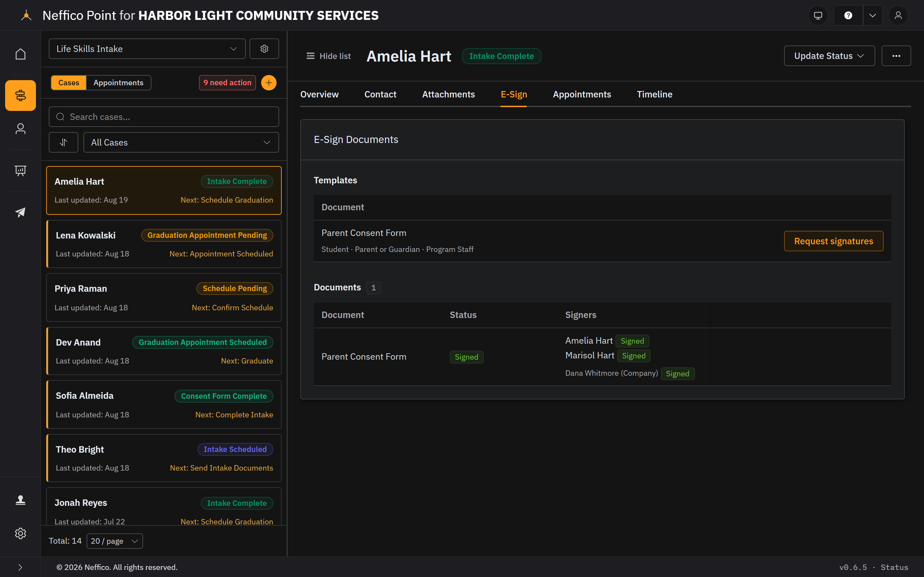The width and height of the screenshot is (924, 577).
Task: Switch to the Attachments tab
Action: point(448,94)
